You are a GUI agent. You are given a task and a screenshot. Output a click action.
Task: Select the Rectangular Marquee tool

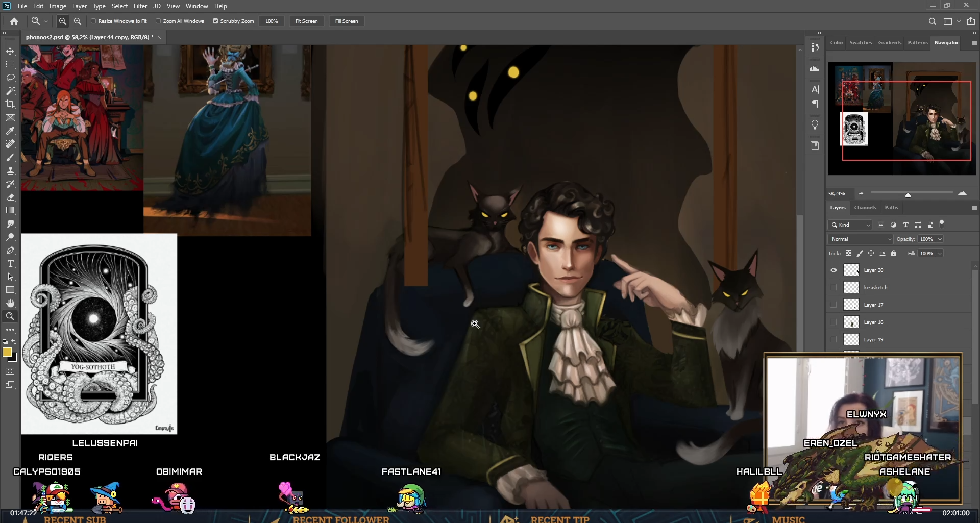[10, 64]
